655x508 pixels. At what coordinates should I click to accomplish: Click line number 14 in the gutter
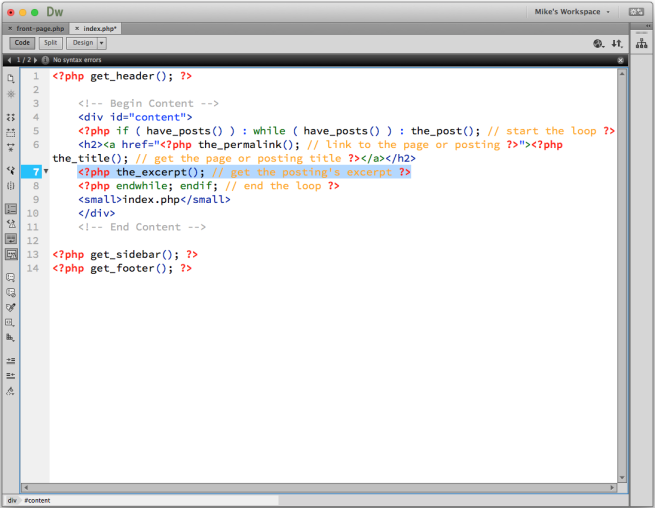coord(33,268)
